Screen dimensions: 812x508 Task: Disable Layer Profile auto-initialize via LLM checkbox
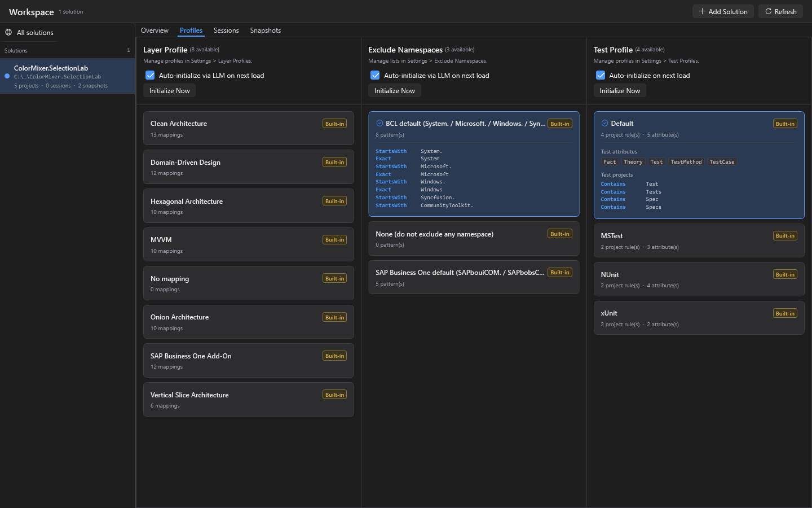(150, 75)
